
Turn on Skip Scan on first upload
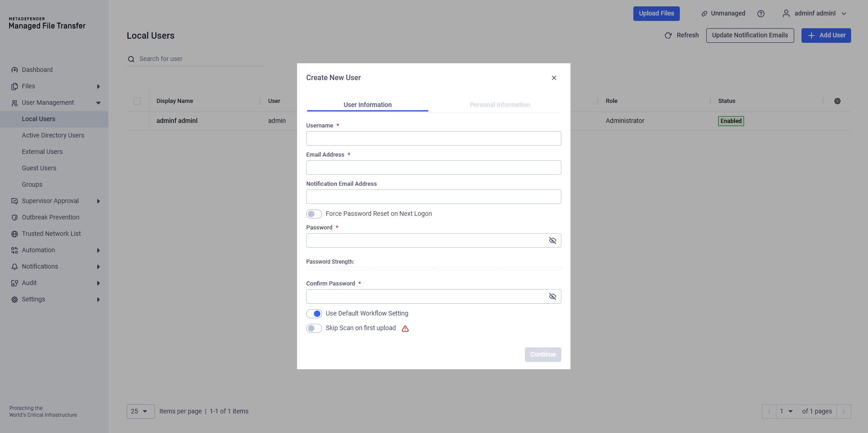click(314, 328)
